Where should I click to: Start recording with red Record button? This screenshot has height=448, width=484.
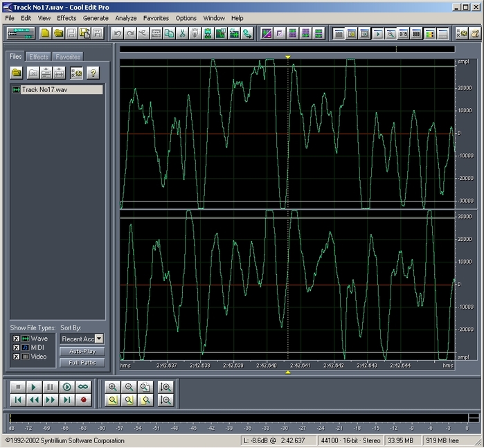point(83,400)
